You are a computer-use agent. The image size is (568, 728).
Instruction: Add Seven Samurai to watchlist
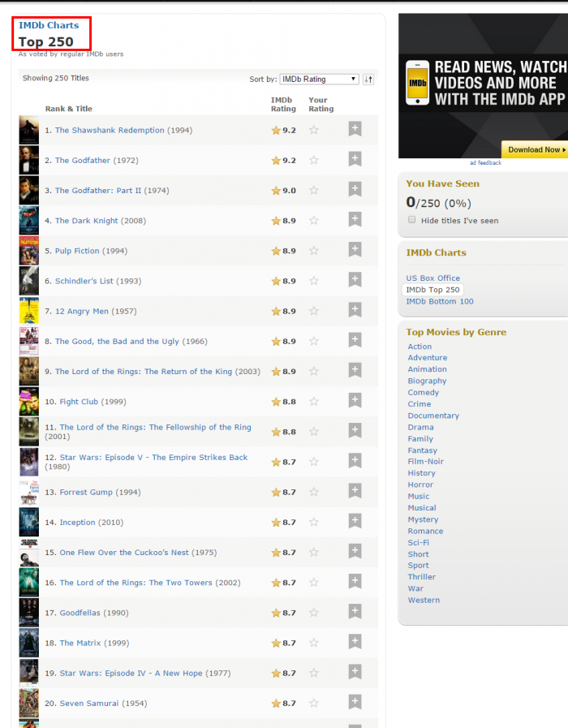tap(355, 703)
